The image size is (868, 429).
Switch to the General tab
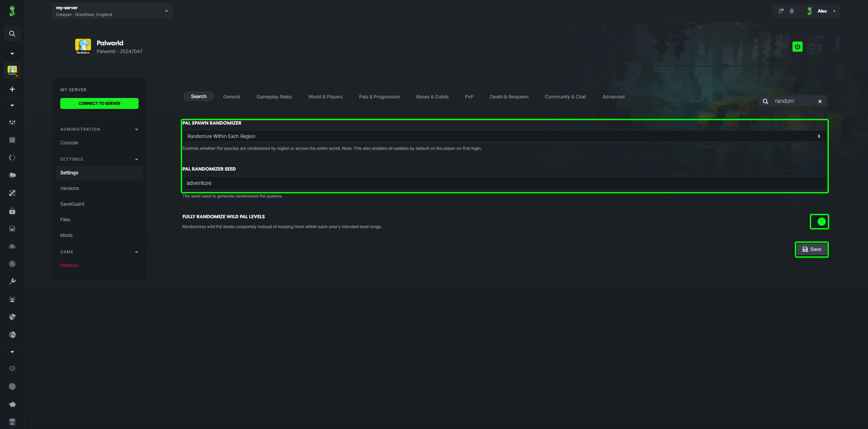231,97
